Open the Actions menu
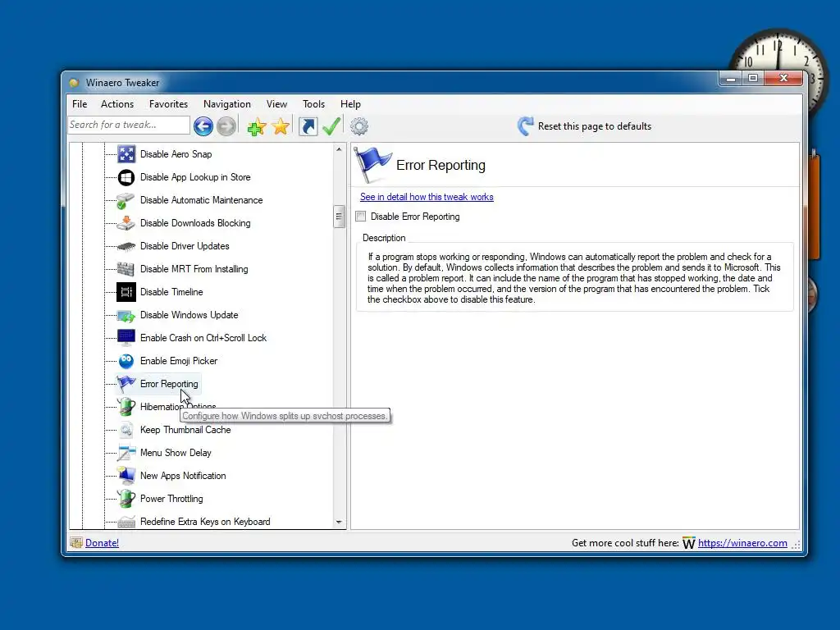The height and width of the screenshot is (630, 840). point(117,104)
